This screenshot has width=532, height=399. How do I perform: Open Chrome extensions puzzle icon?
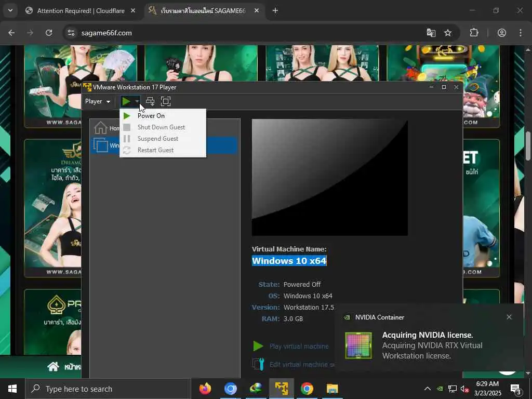coord(474,33)
